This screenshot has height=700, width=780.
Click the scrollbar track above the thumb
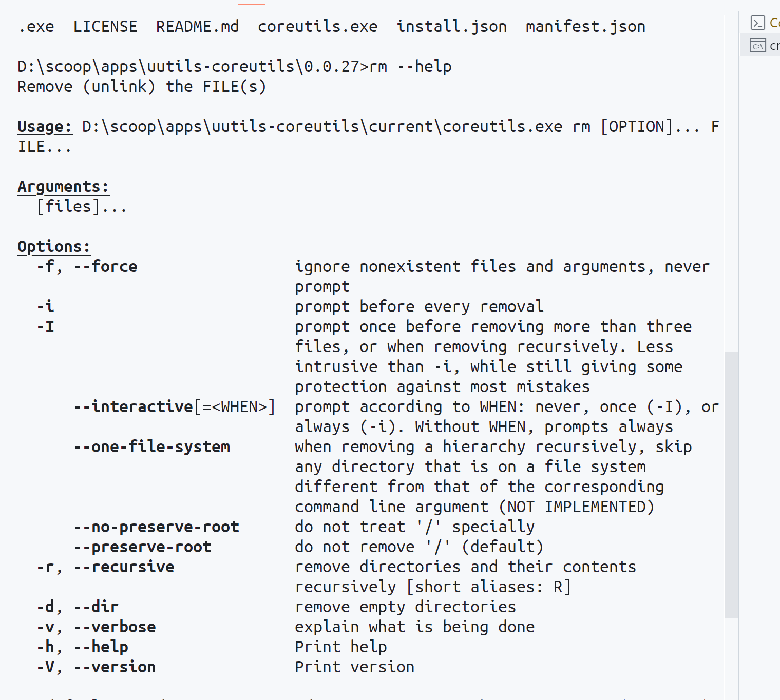(731, 182)
